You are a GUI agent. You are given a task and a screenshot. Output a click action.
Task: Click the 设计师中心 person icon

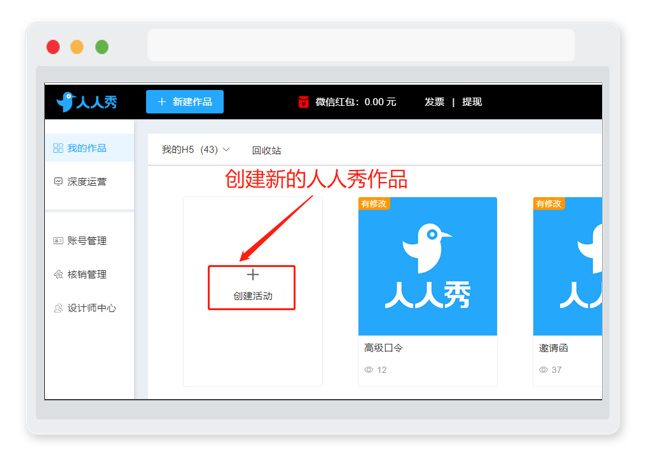(58, 308)
